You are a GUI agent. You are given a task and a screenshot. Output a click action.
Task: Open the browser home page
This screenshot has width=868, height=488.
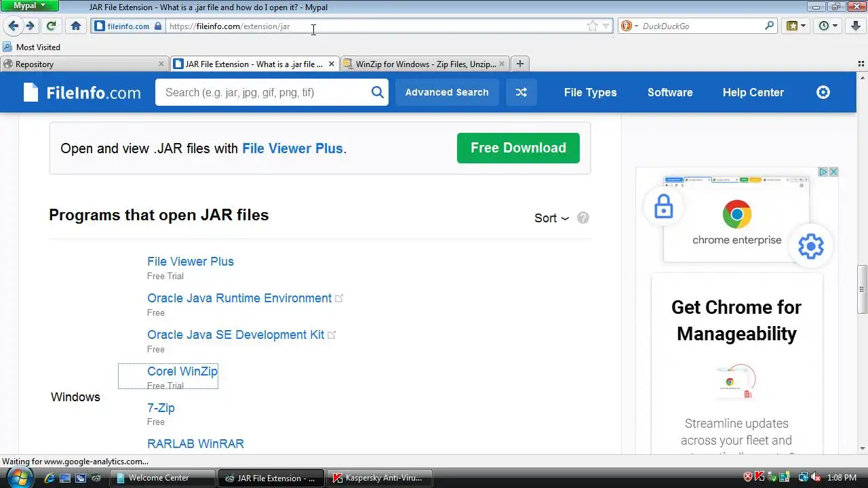click(75, 26)
